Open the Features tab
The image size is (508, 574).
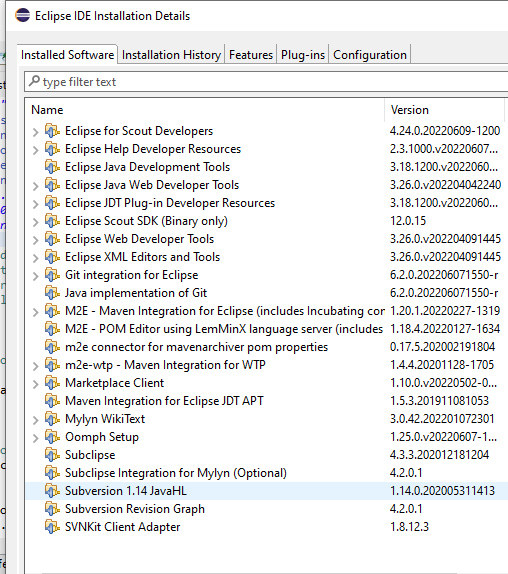251,55
